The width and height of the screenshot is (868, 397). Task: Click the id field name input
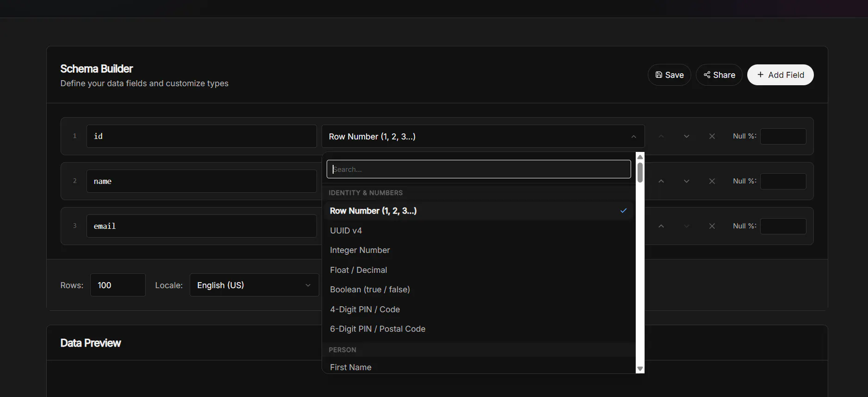pyautogui.click(x=201, y=136)
